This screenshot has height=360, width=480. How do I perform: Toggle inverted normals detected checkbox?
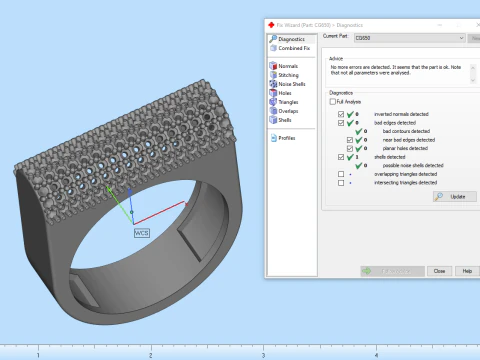coord(341,114)
